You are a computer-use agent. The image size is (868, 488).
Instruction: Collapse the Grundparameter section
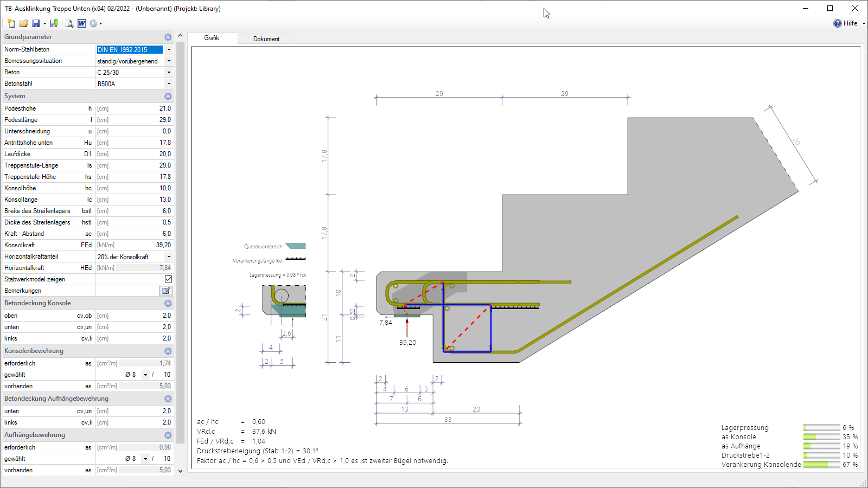tap(168, 37)
